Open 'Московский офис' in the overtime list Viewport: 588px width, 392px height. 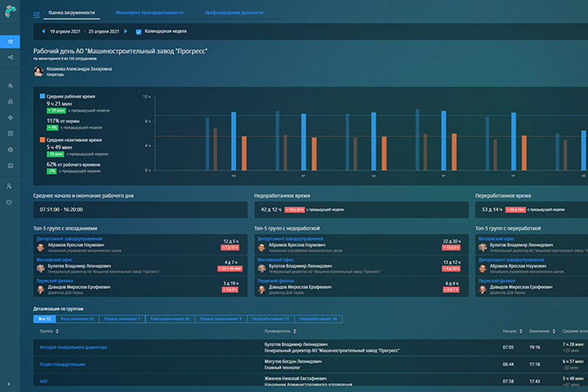[496, 238]
